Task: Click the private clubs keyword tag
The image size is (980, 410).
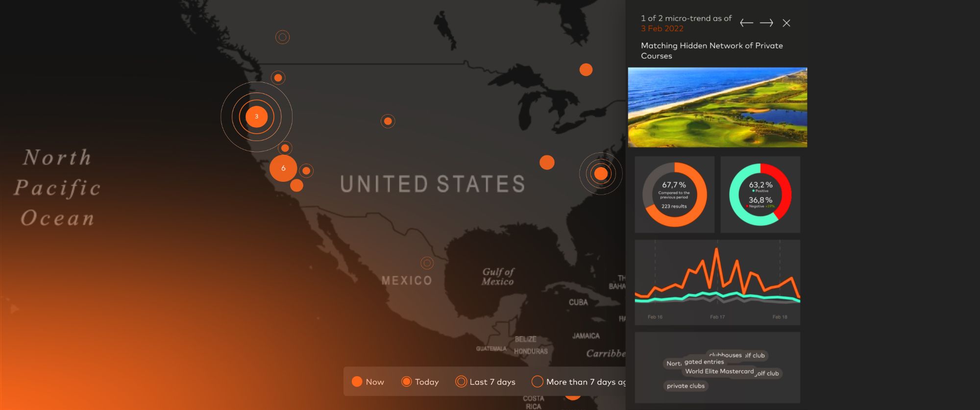Action: 686,386
